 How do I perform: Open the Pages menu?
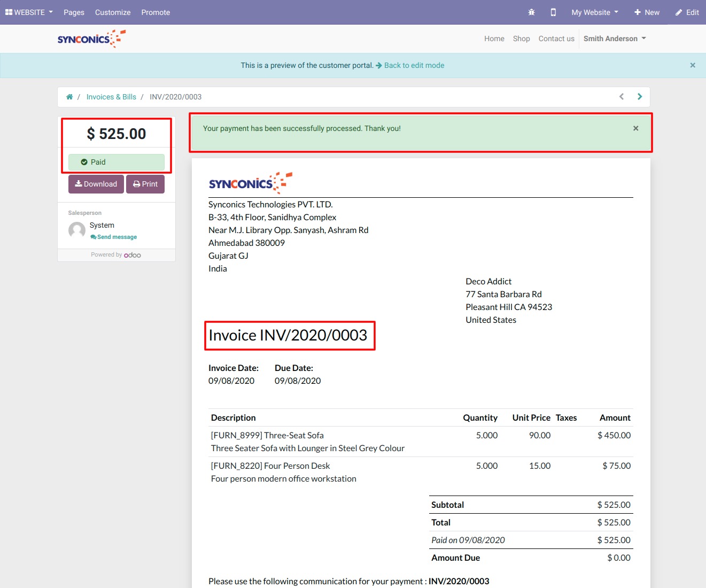pos(74,12)
